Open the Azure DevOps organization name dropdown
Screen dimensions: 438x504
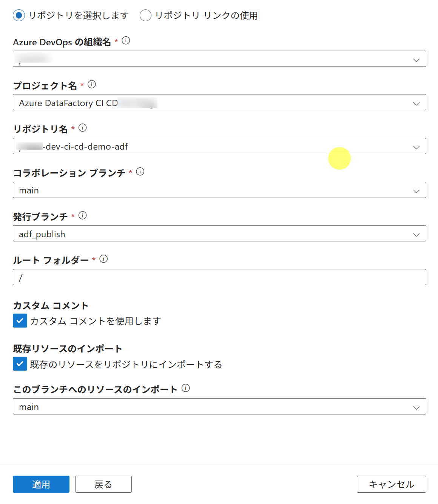click(219, 59)
